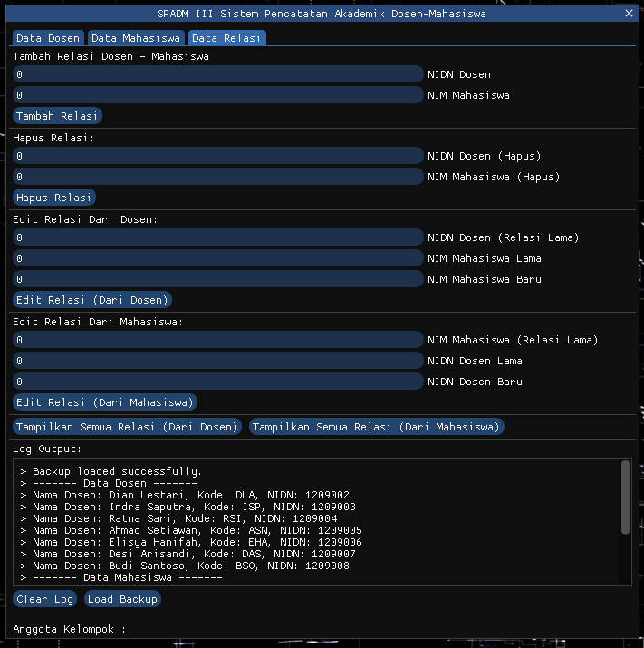Click the 'Anggota Kelompok :' label
Image resolution: width=644 pixels, height=648 pixels.
pos(70,629)
